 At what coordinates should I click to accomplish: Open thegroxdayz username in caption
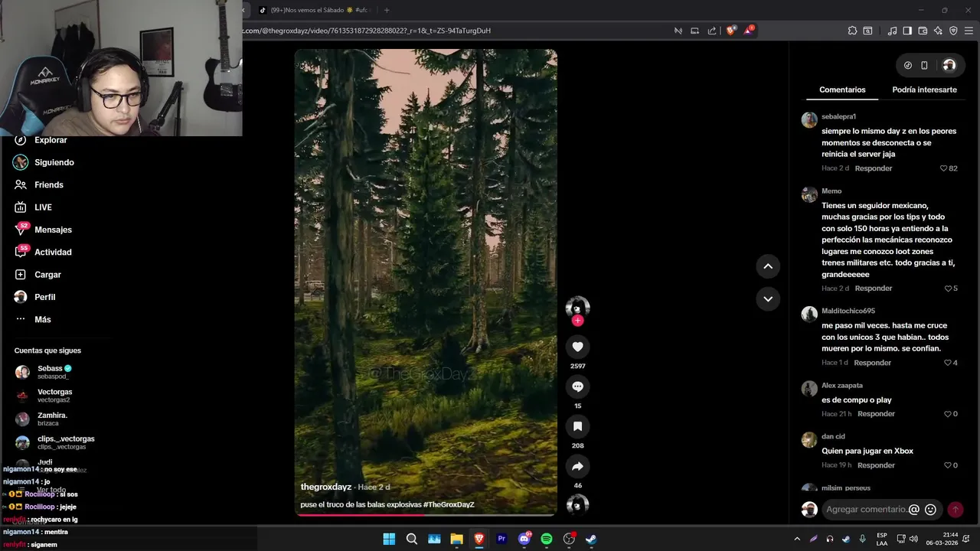point(326,487)
